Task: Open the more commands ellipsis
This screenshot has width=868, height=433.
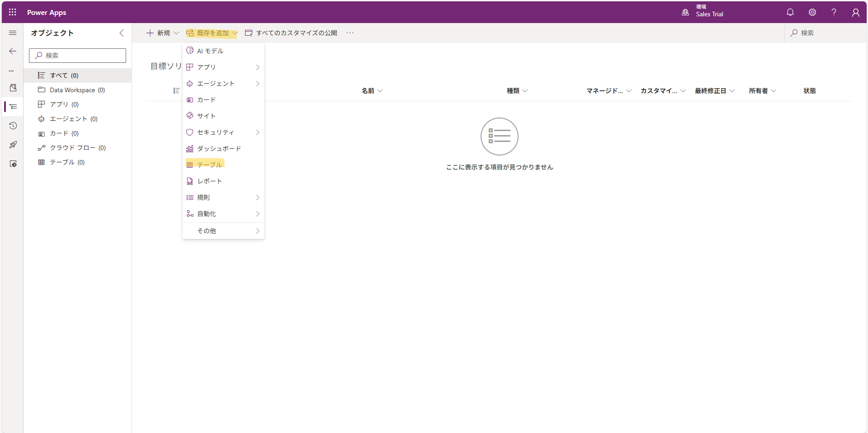Action: click(x=350, y=33)
